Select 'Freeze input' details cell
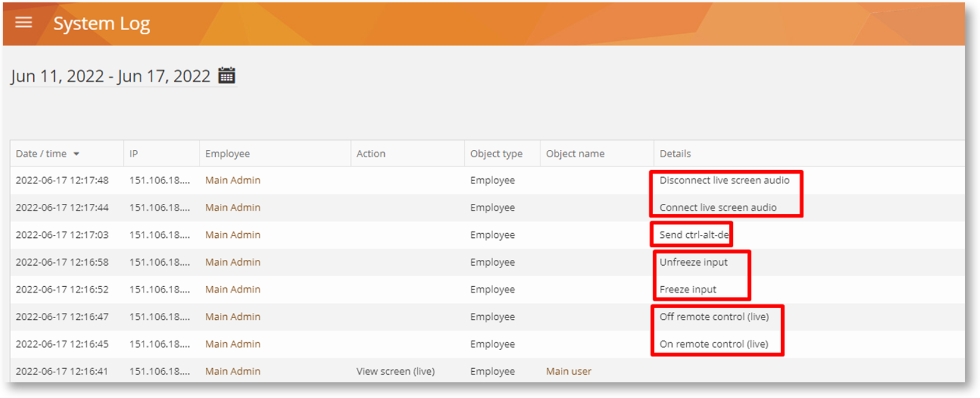Viewport: 980px width, 398px height. (688, 290)
